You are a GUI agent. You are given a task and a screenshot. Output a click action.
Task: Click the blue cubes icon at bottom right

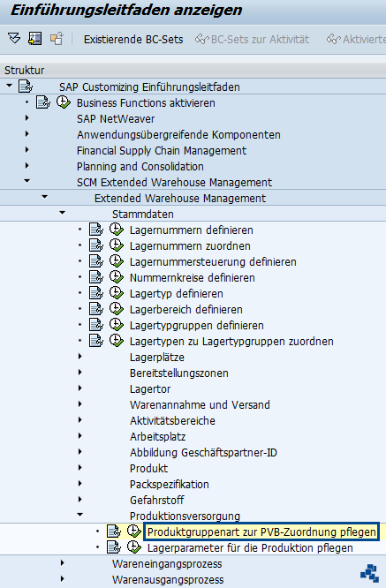click(369, 573)
